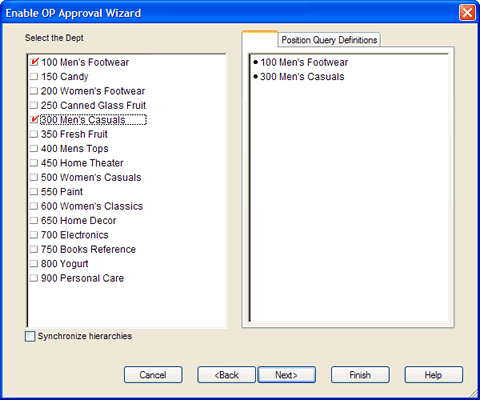480x400 pixels.
Task: Proceed with the Next button
Action: click(x=287, y=375)
